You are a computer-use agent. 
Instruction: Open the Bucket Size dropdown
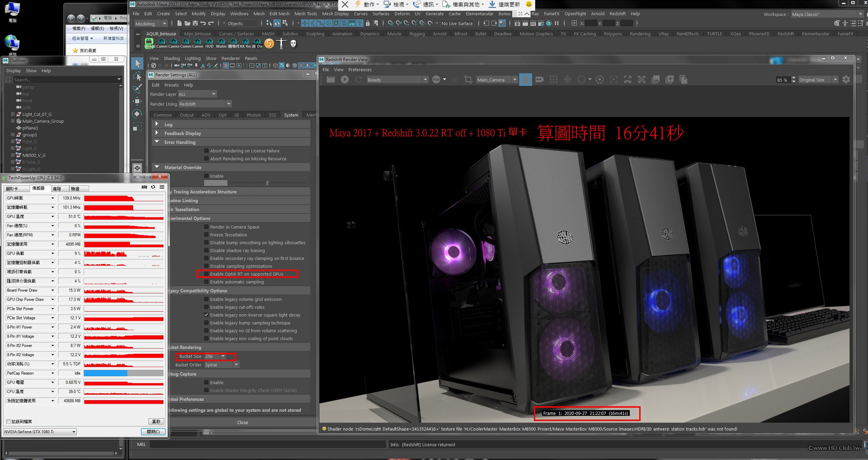click(215, 356)
